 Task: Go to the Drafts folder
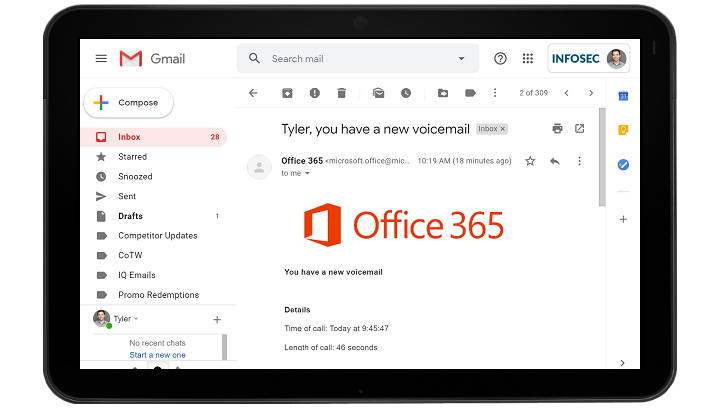[130, 216]
